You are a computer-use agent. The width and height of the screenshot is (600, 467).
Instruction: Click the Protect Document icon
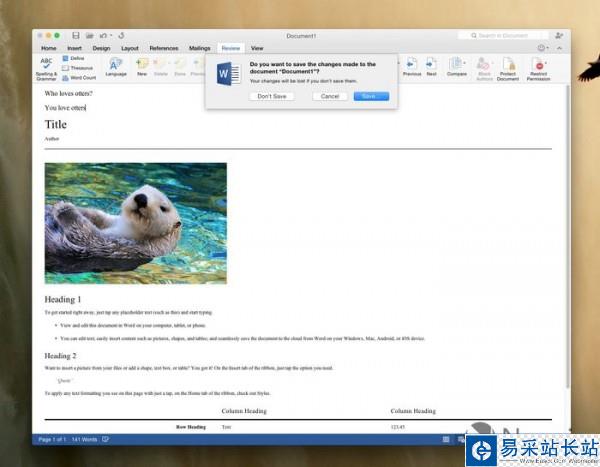click(508, 66)
